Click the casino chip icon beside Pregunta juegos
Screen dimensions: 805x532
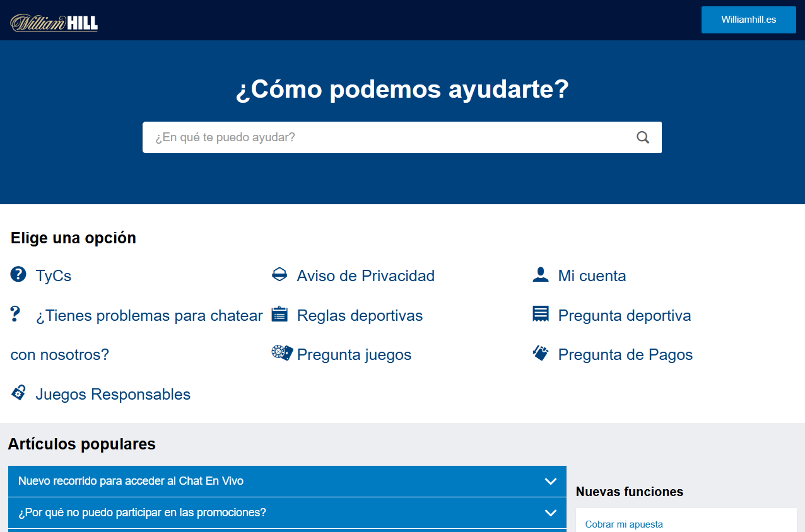tap(282, 353)
